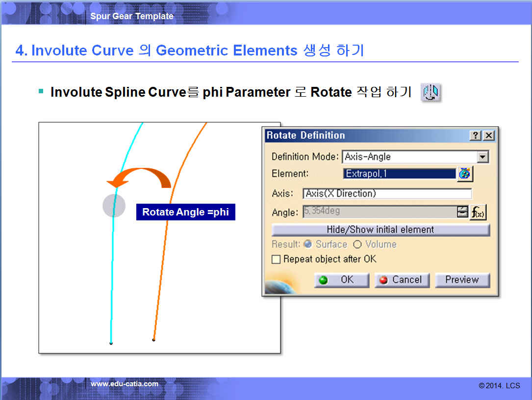
Task: Click the grey circle marker on the cyan curve
Action: 114,206
